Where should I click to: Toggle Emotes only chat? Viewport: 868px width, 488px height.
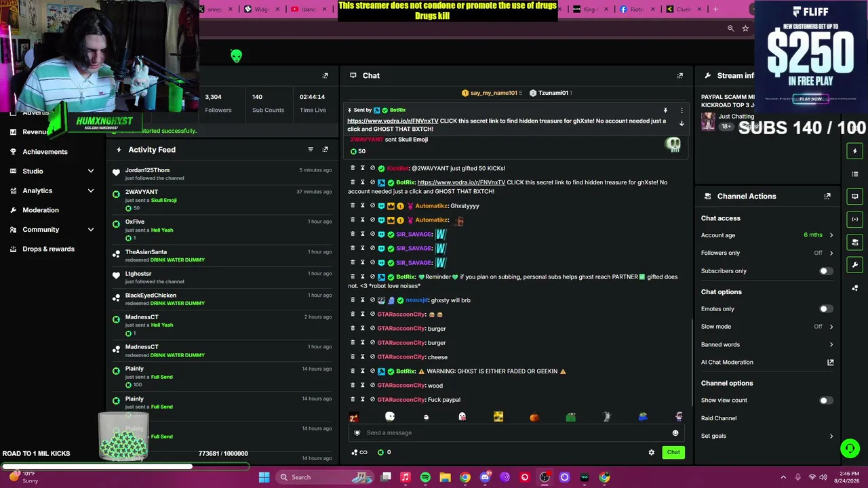tap(825, 309)
